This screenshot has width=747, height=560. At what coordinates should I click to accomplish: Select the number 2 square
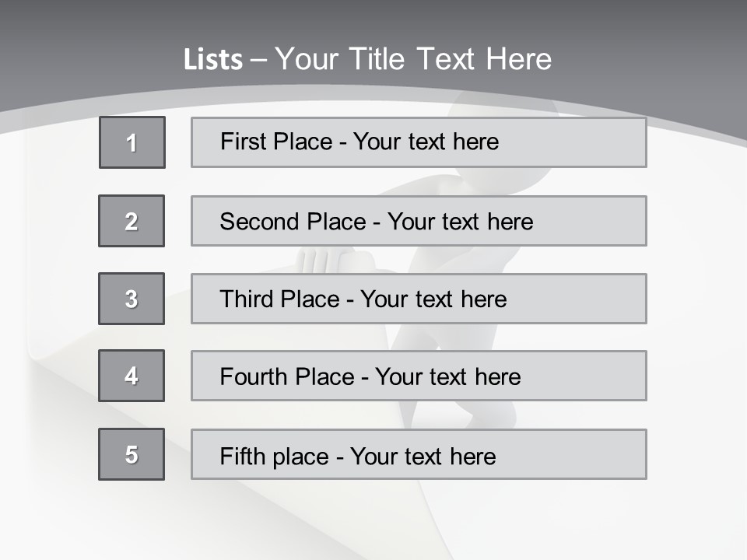(132, 221)
